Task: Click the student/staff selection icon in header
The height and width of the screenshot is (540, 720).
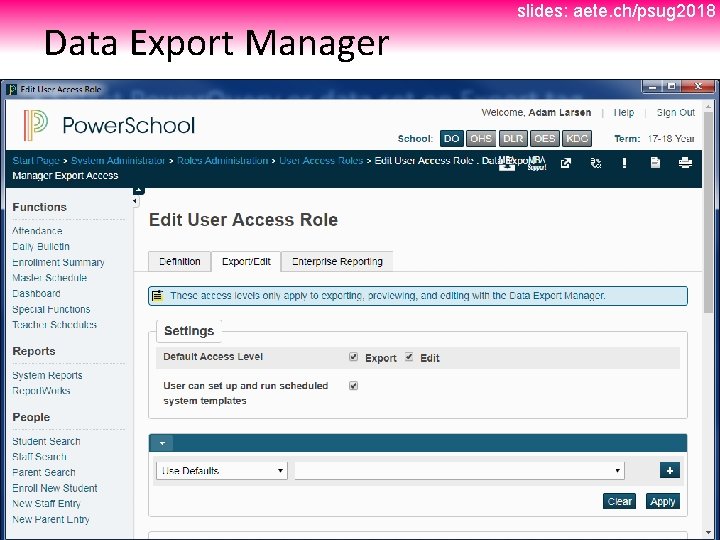Action: coord(596,163)
